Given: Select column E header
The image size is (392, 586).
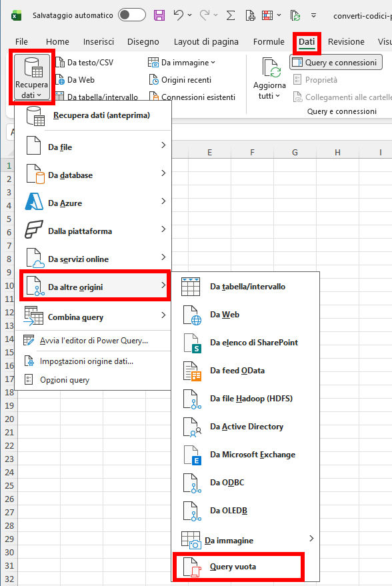Looking at the screenshot, I should pos(209,152).
